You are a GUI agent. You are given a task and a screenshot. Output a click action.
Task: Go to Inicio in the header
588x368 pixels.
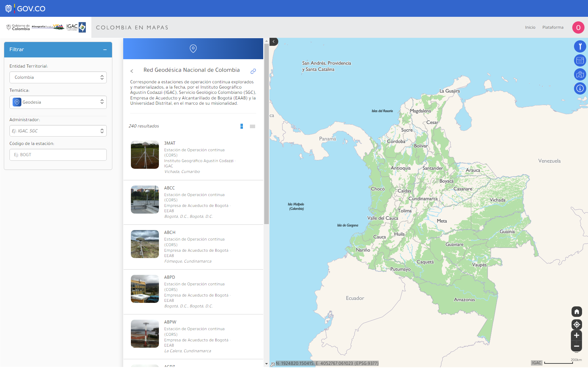(530, 27)
